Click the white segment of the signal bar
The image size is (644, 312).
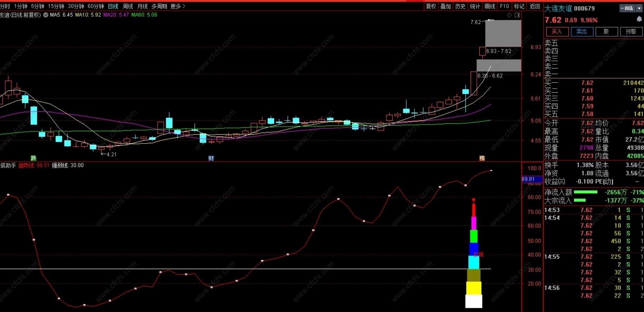point(474,301)
